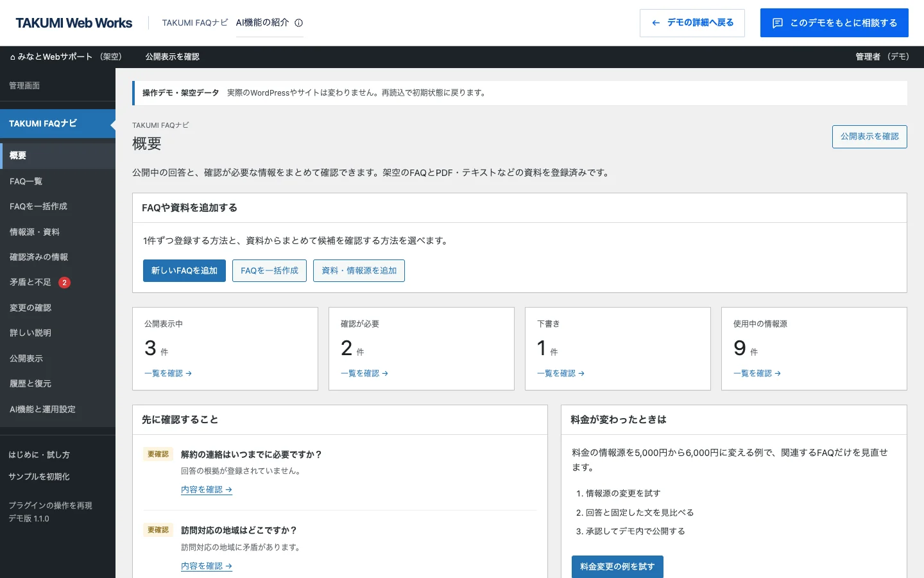
Task: Open 一覧を確認 link under 公開表示中
Action: 168,373
